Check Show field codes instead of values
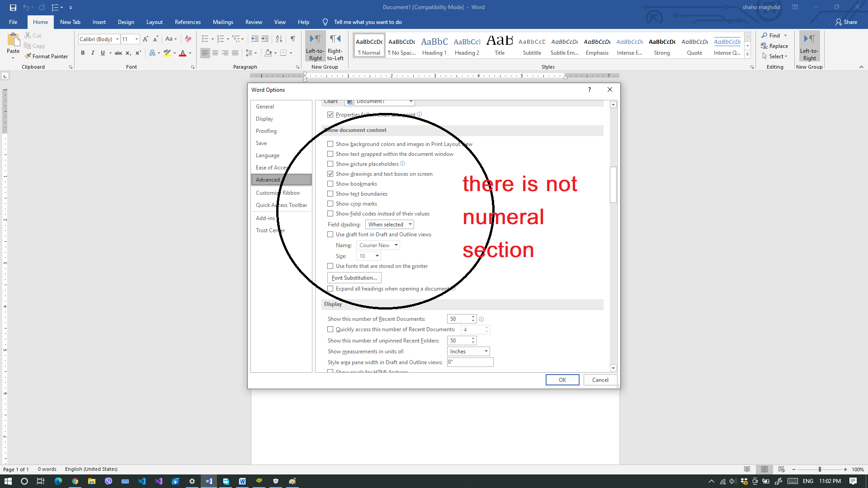This screenshot has width=868, height=488. click(x=330, y=214)
